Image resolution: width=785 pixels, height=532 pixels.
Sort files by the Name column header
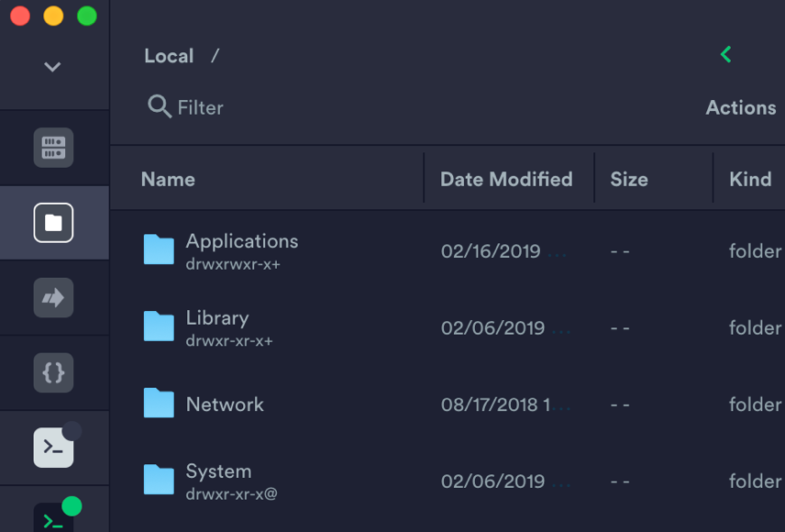click(168, 179)
